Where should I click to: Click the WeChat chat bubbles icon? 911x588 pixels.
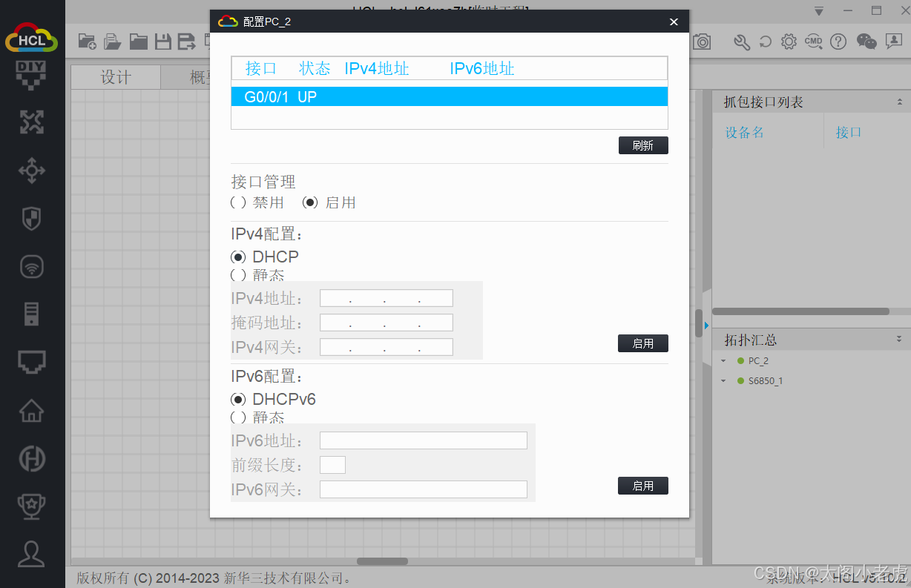coord(866,42)
